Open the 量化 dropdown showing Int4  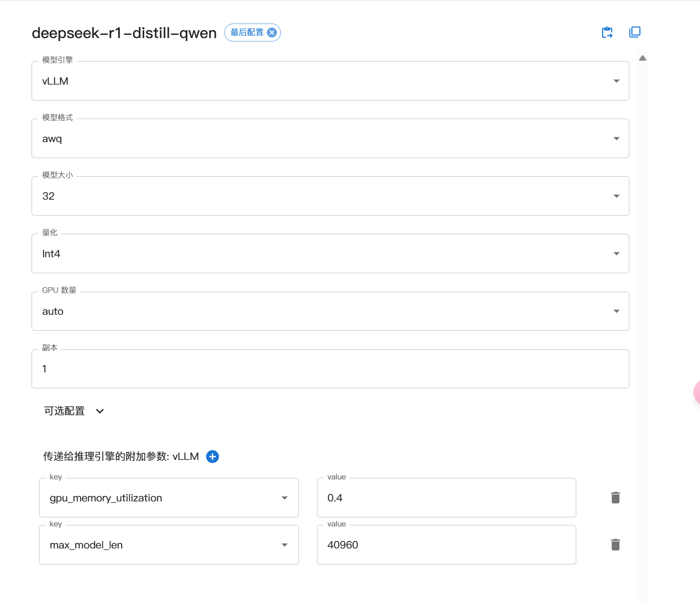point(330,254)
